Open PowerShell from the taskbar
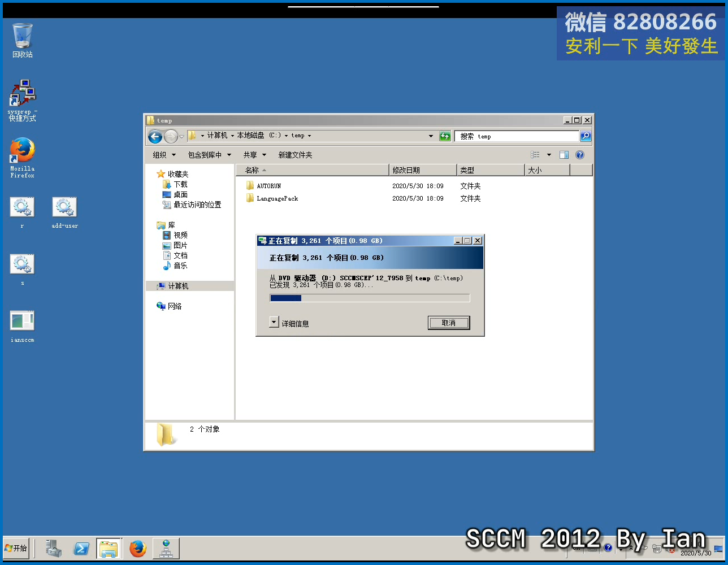 (x=81, y=548)
